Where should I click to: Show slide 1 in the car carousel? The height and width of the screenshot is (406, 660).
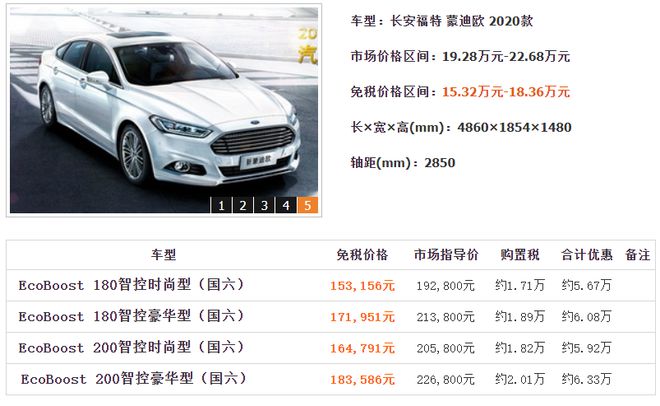(x=221, y=205)
